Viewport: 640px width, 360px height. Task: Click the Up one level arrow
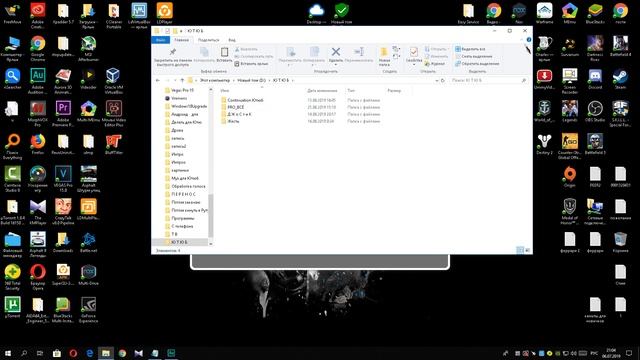182,80
